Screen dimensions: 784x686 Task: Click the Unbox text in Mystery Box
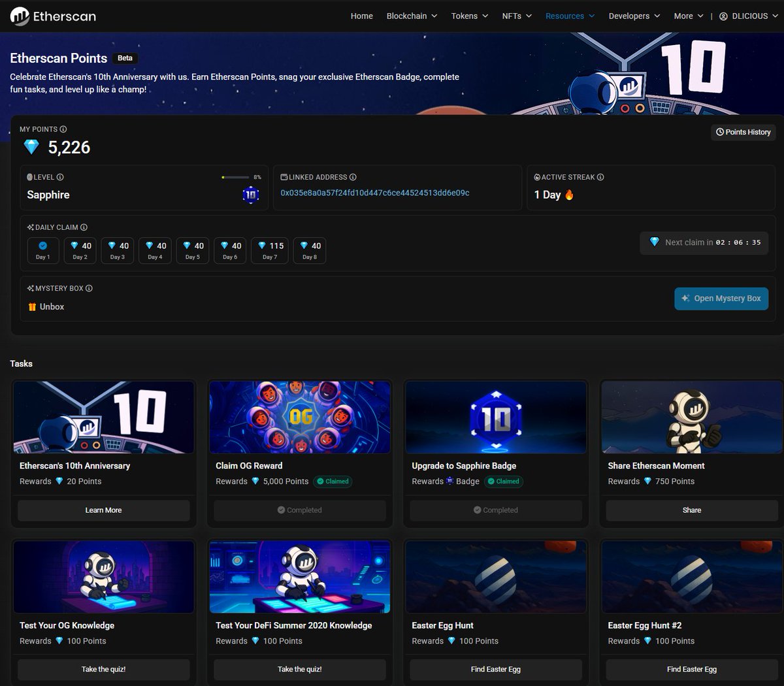pos(52,306)
